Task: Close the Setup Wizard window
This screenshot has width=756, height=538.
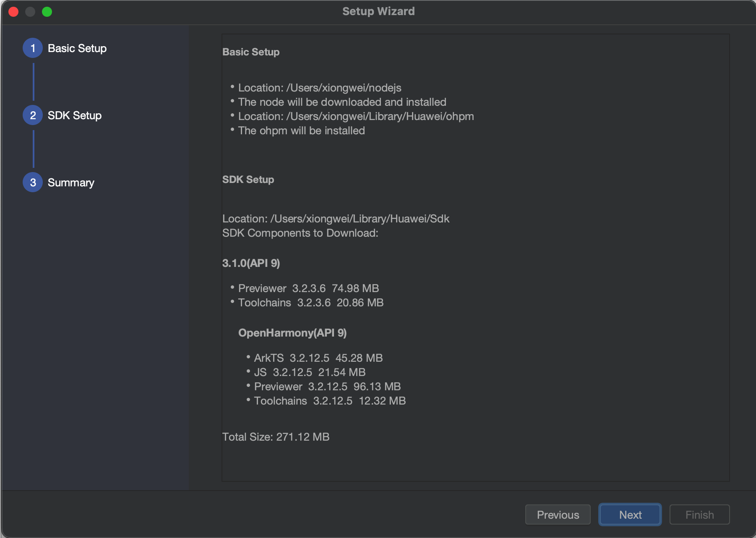Action: click(x=13, y=12)
